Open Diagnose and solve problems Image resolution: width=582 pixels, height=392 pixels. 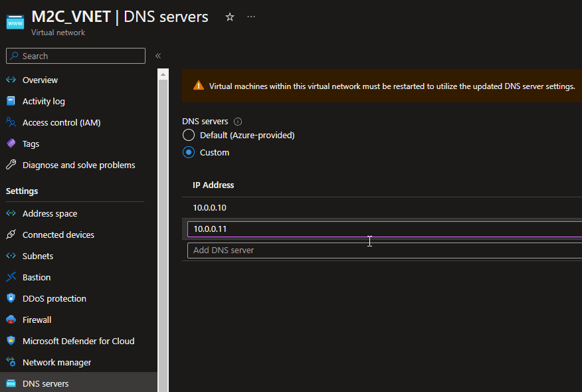[78, 165]
